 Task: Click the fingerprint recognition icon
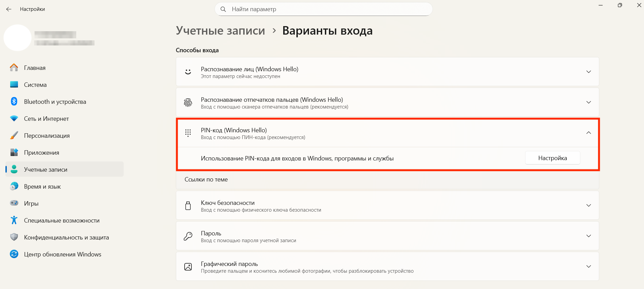click(188, 102)
